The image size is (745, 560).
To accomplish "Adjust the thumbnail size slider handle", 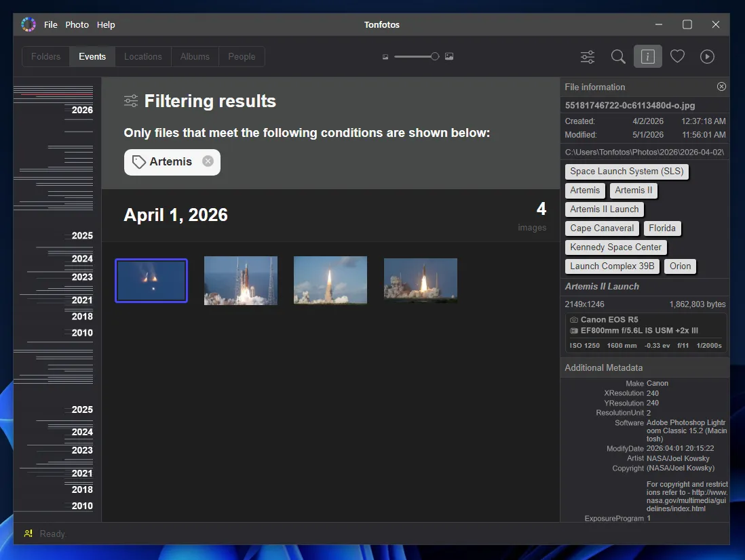I will tap(435, 56).
